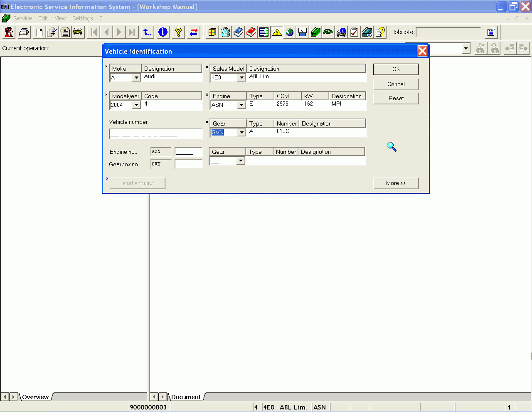
Task: Click the More >> button
Action: click(396, 183)
